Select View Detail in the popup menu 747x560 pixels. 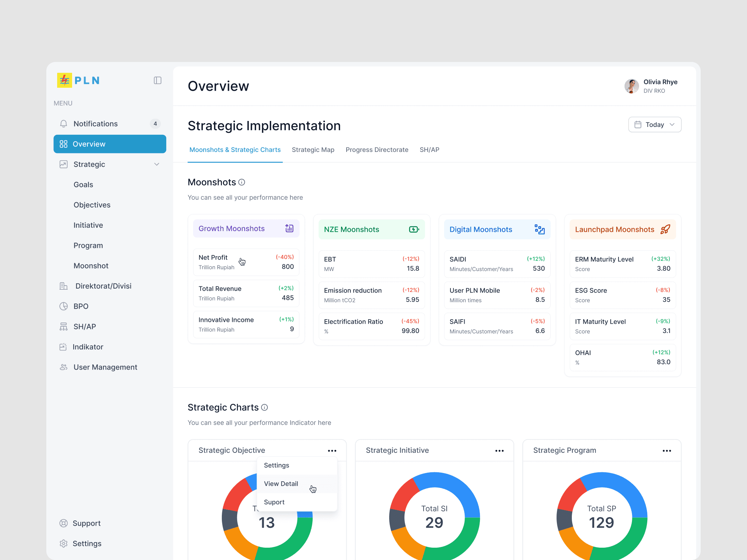pyautogui.click(x=297, y=484)
